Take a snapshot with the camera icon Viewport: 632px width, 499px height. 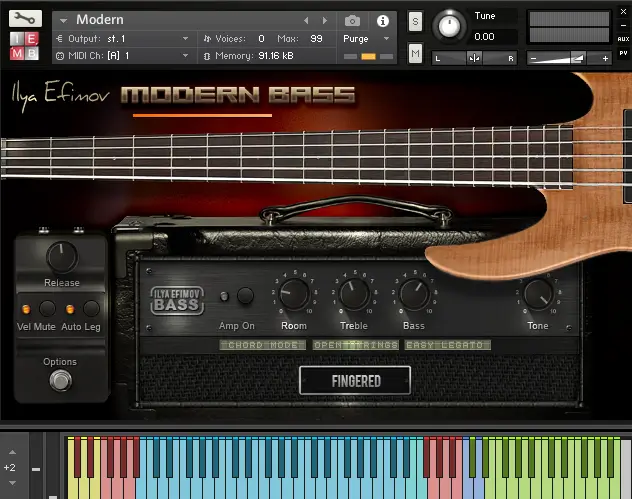tap(352, 21)
